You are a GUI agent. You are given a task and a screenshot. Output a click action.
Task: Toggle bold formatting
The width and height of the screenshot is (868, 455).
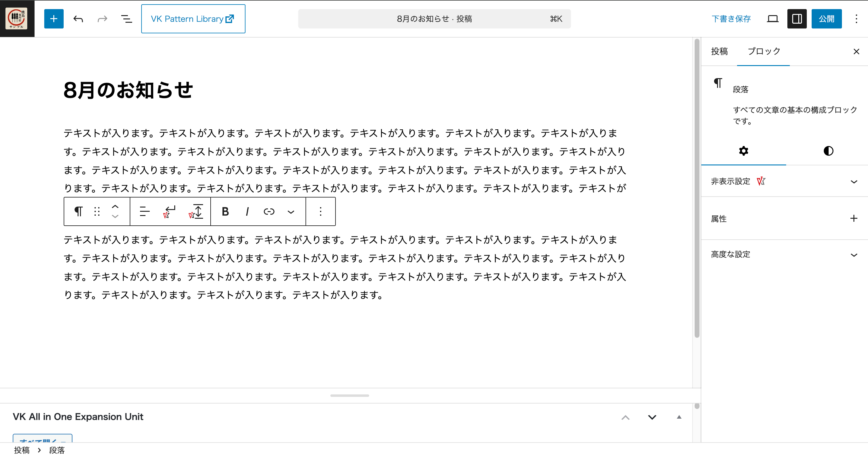tap(225, 211)
